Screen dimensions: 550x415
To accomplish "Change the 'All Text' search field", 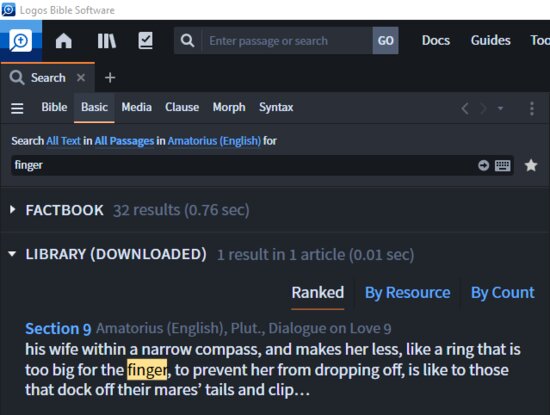I will point(63,141).
